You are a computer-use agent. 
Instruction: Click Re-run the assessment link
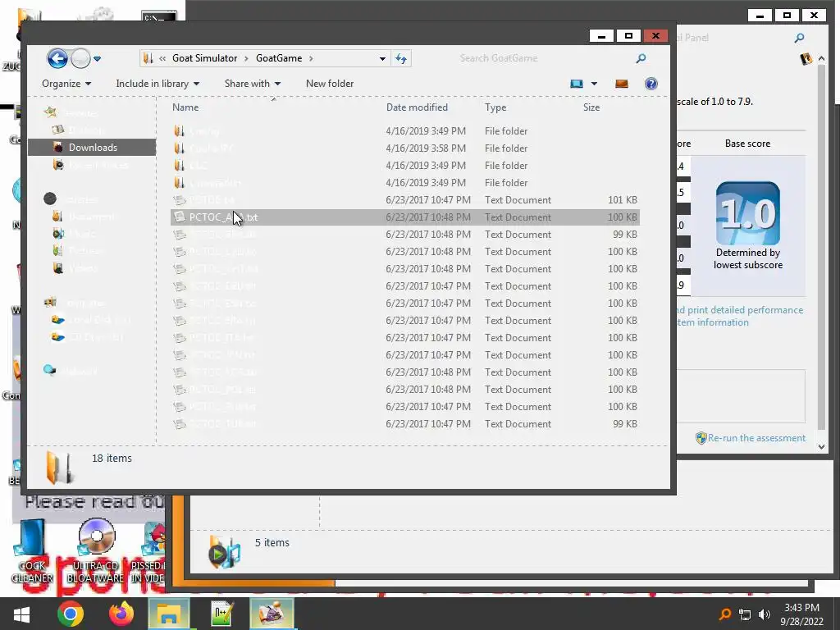tap(756, 438)
